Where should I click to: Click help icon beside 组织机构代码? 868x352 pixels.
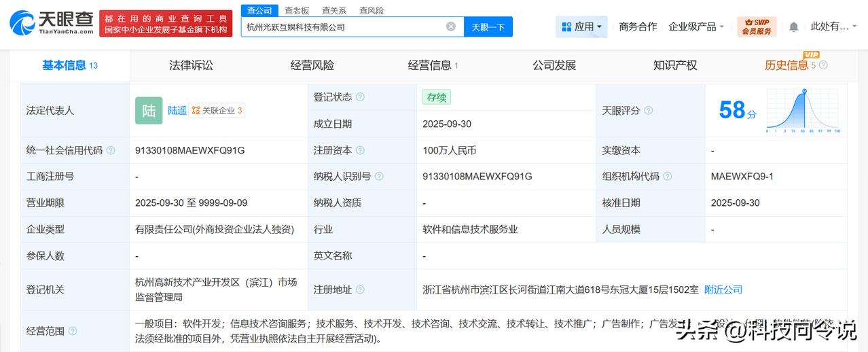[x=668, y=177]
